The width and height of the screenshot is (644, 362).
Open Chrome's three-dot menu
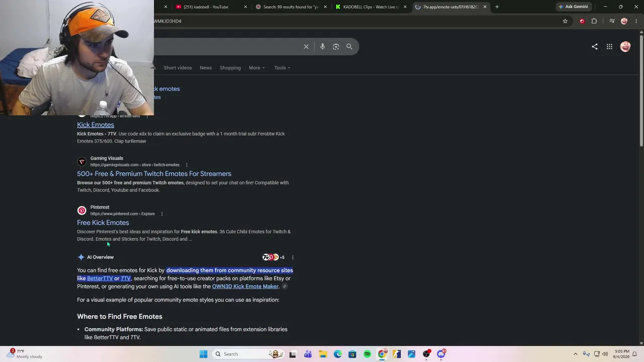[x=636, y=21]
